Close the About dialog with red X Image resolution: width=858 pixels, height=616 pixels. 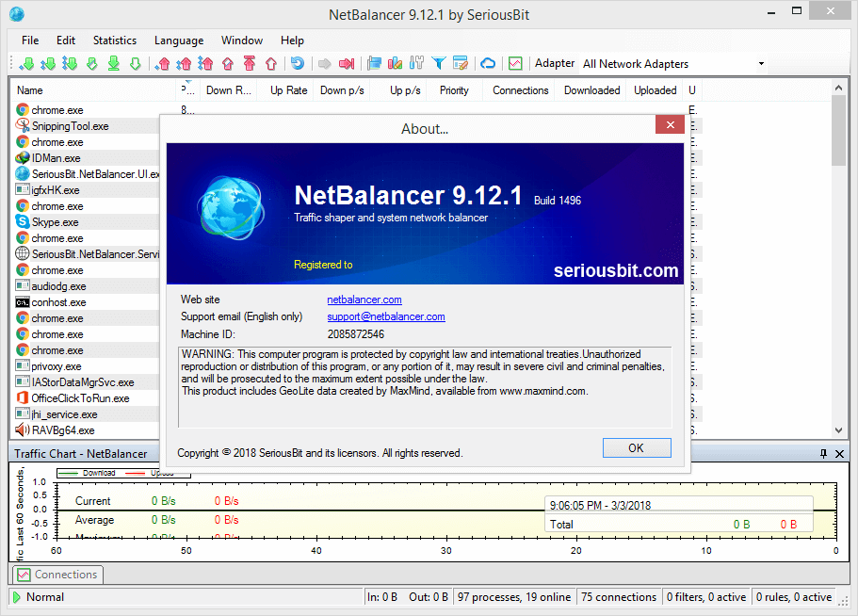coord(671,124)
